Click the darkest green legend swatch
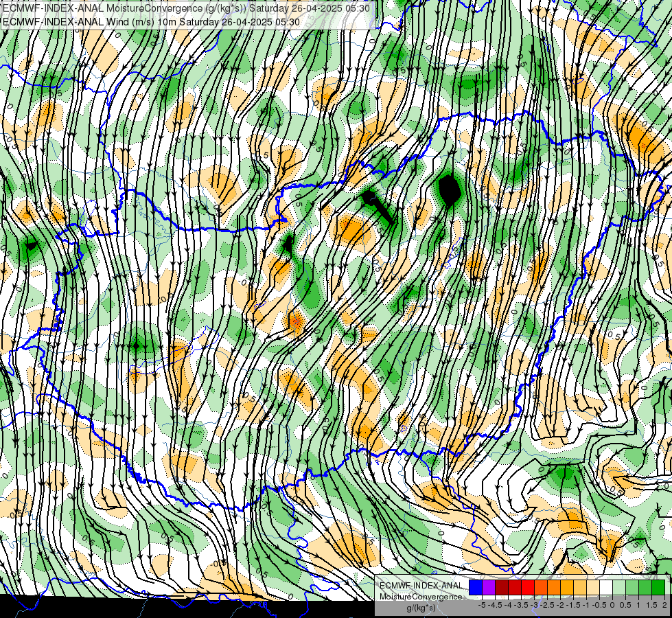 (658, 588)
